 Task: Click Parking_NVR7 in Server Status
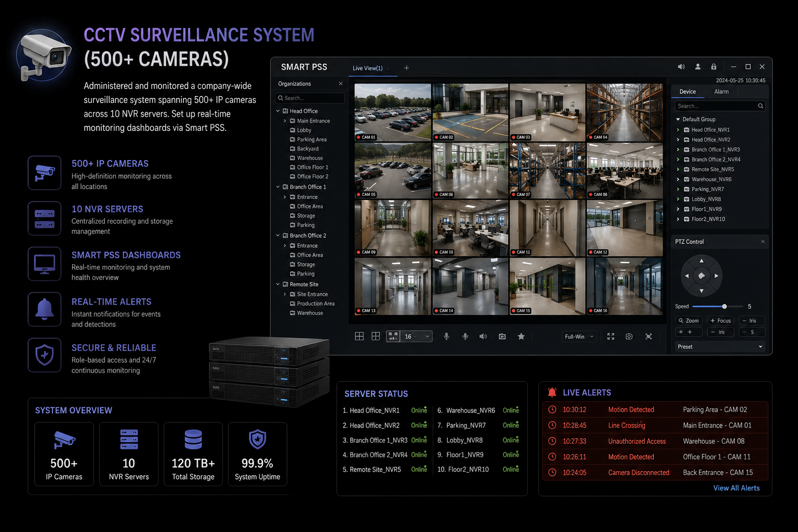coord(466,425)
